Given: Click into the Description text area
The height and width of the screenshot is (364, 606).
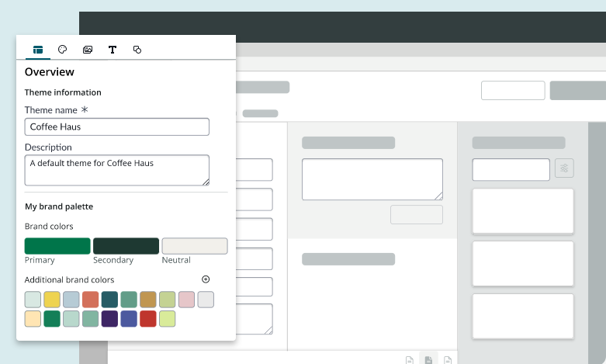Looking at the screenshot, I should (x=117, y=171).
